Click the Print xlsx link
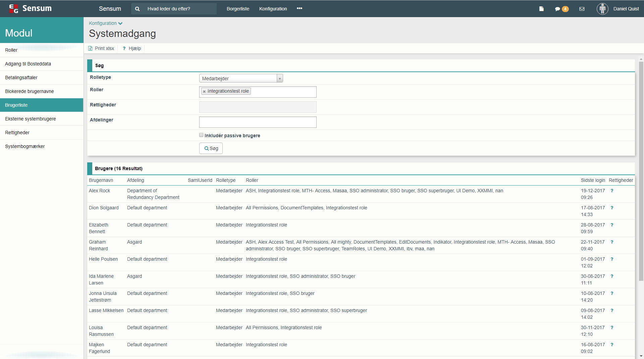This screenshot has width=644, height=359. (104, 48)
